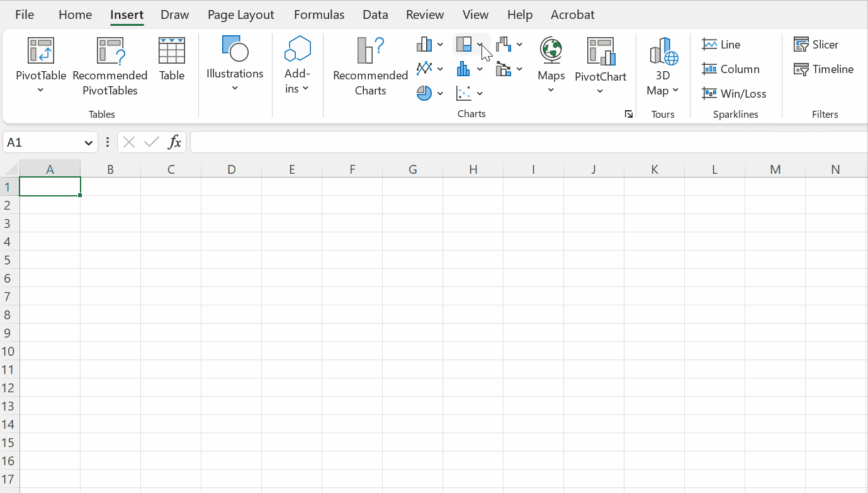Image resolution: width=868 pixels, height=493 pixels.
Task: Click the Insert Waterfall or Stock Chart icon
Action: 504,44
